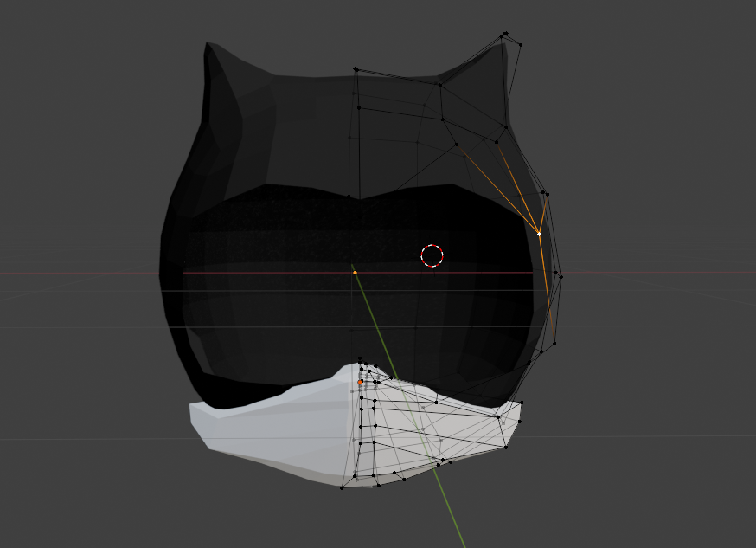Image resolution: width=756 pixels, height=548 pixels.
Task: Click the red-white dashed 3D cursor circle
Action: pos(432,255)
